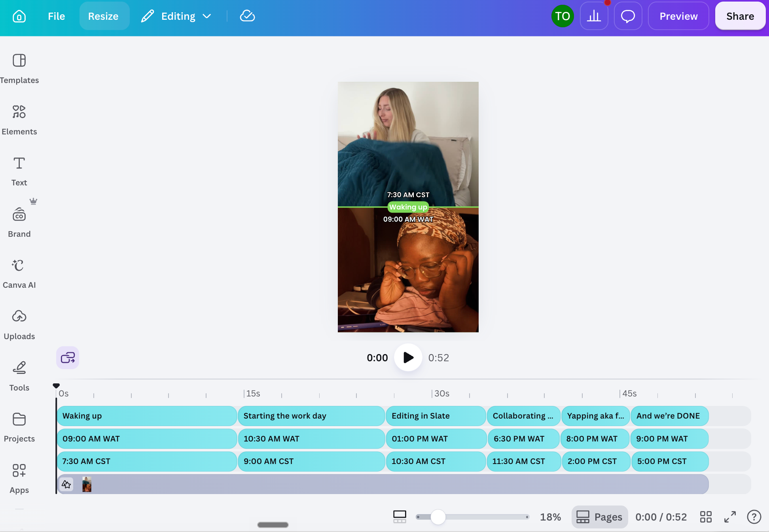Toggle the Pages view button
This screenshot has width=769, height=532.
coord(599,517)
